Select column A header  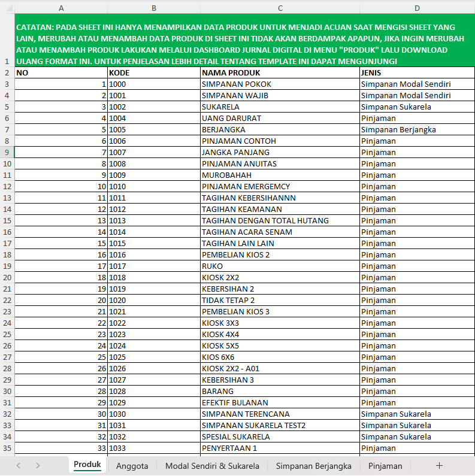click(61, 8)
